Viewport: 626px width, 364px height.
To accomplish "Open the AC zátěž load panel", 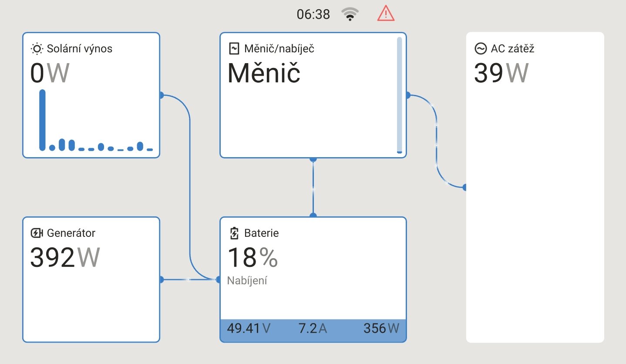I will point(535,218).
